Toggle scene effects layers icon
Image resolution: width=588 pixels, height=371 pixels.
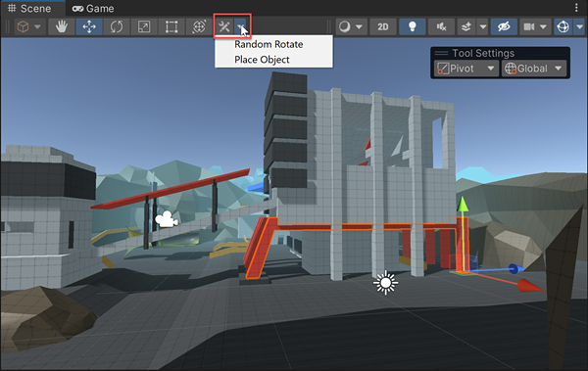click(x=466, y=26)
